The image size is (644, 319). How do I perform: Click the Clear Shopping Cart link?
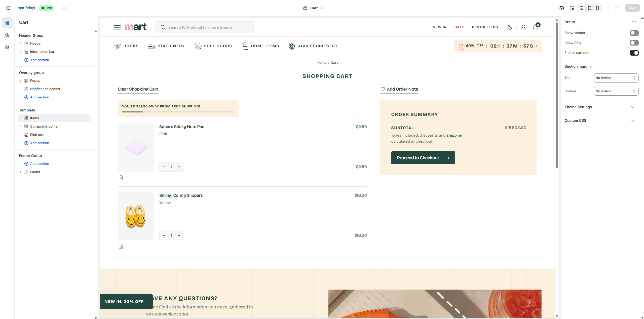click(138, 89)
